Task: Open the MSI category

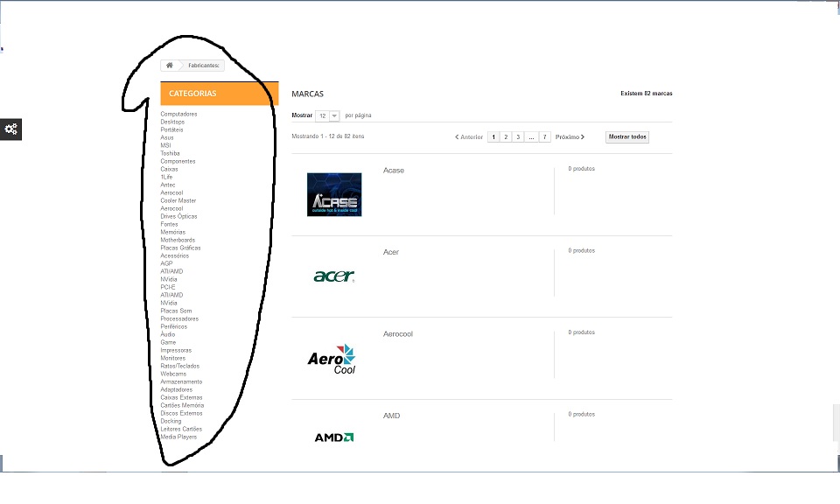Action: [166, 145]
